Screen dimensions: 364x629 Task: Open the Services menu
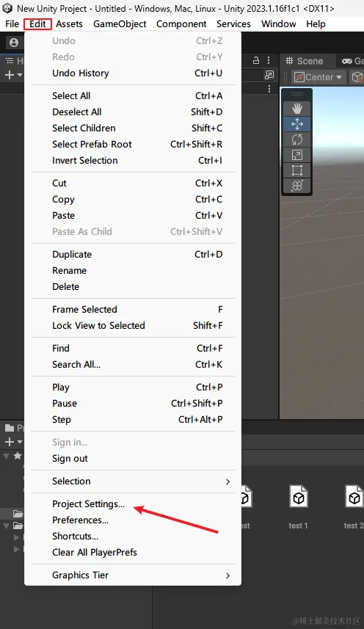click(233, 24)
